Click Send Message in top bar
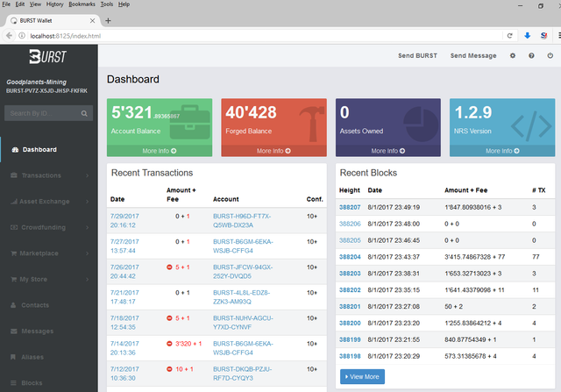 [473, 55]
